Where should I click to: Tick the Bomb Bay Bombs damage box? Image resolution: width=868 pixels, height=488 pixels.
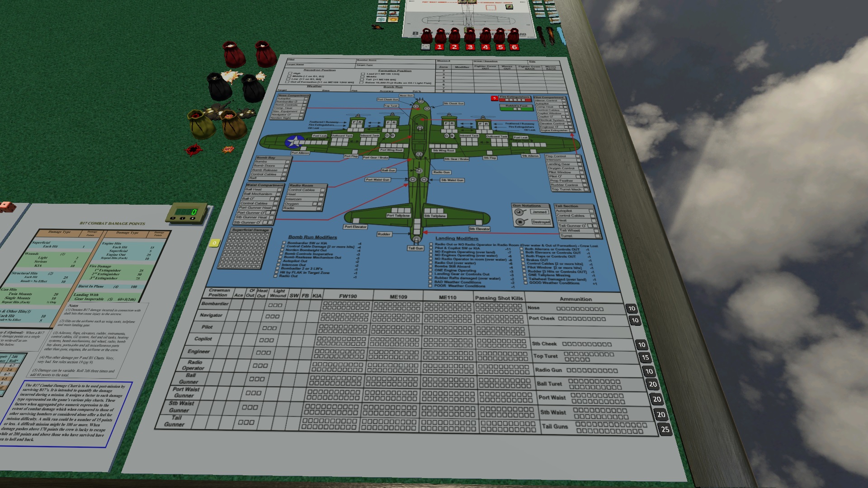tap(288, 161)
